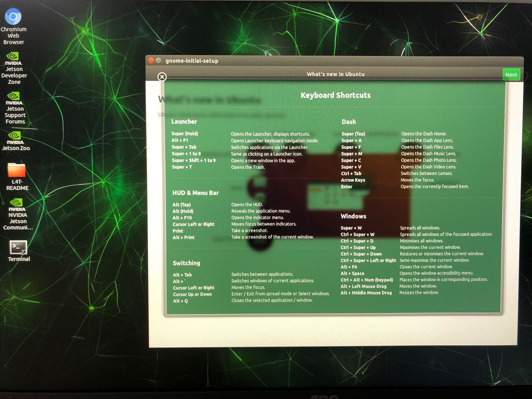
Task: Select the HUD & Menu Bar heading
Action: click(x=195, y=193)
